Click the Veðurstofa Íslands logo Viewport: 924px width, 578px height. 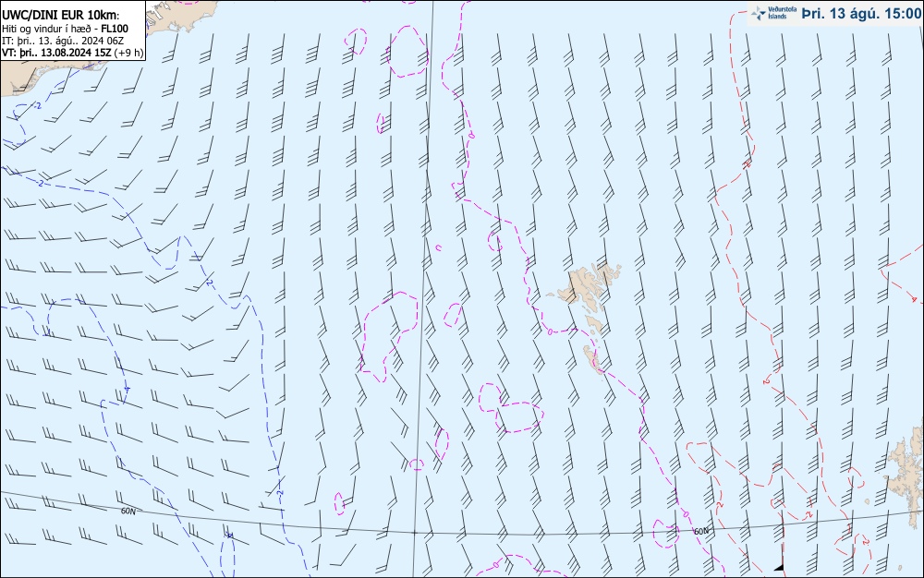coord(774,13)
